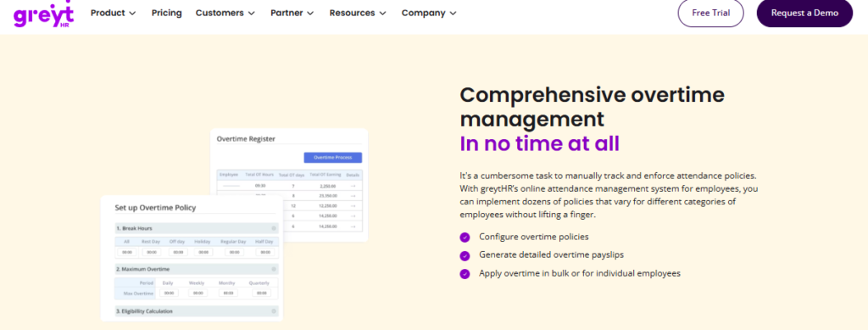Click "Configure overtime policies" text

click(534, 237)
